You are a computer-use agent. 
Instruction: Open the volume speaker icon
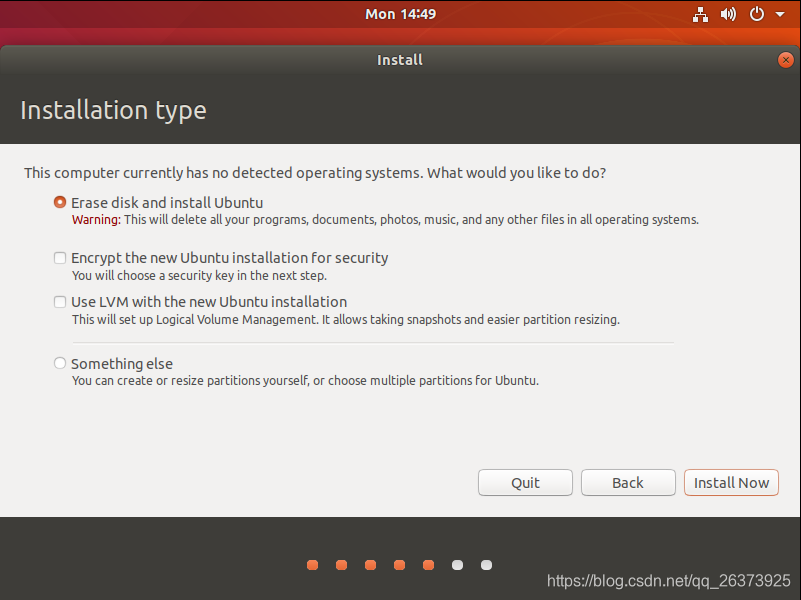728,14
